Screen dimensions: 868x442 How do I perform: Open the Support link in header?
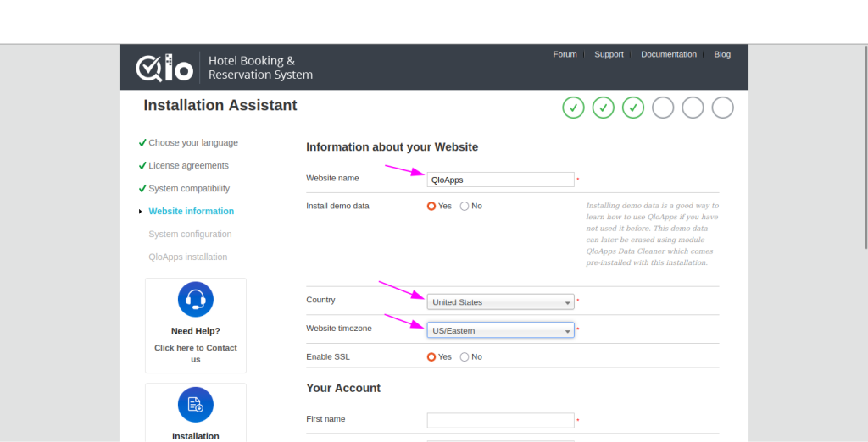pos(609,54)
